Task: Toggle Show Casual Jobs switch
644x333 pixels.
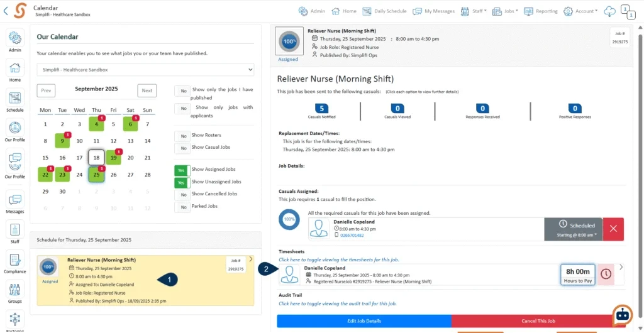Action: (182, 148)
